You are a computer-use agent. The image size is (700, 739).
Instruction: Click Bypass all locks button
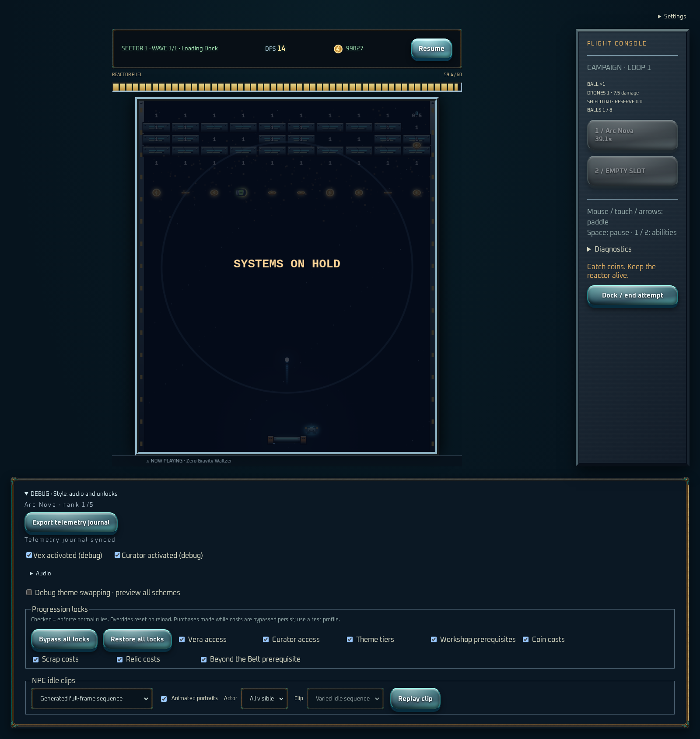[64, 639]
